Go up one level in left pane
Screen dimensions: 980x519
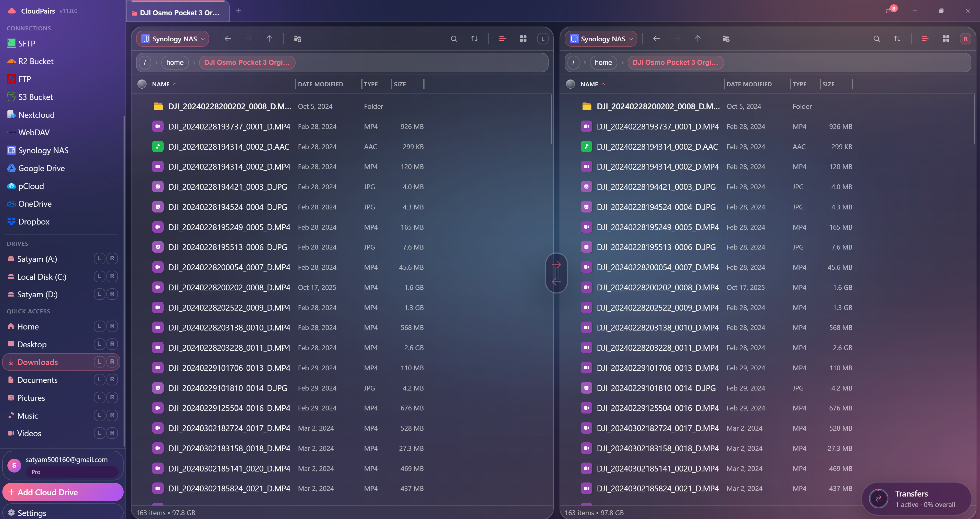pyautogui.click(x=269, y=39)
